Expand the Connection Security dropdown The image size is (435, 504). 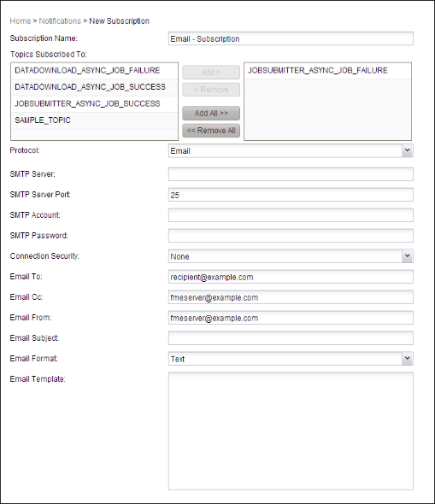[x=291, y=256]
